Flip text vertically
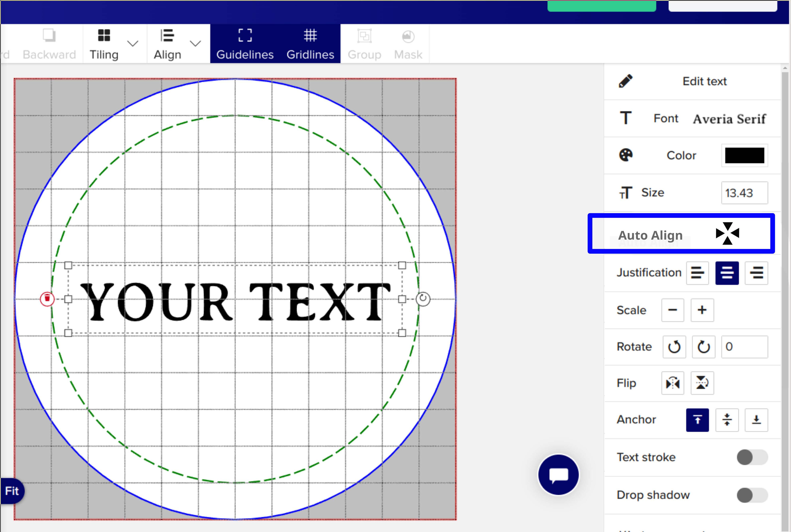Screen dimensions: 791x532 tap(702, 383)
